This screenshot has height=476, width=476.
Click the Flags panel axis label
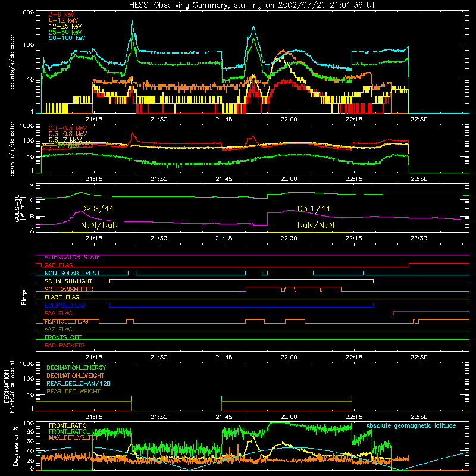point(24,297)
